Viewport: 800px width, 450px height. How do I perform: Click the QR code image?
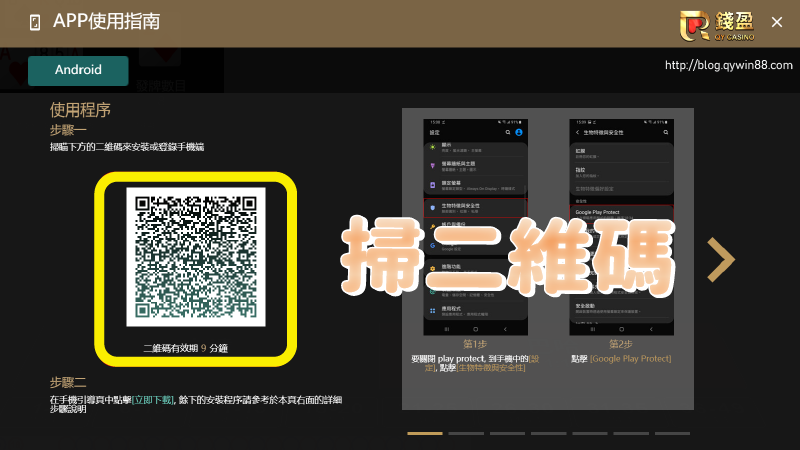[196, 256]
